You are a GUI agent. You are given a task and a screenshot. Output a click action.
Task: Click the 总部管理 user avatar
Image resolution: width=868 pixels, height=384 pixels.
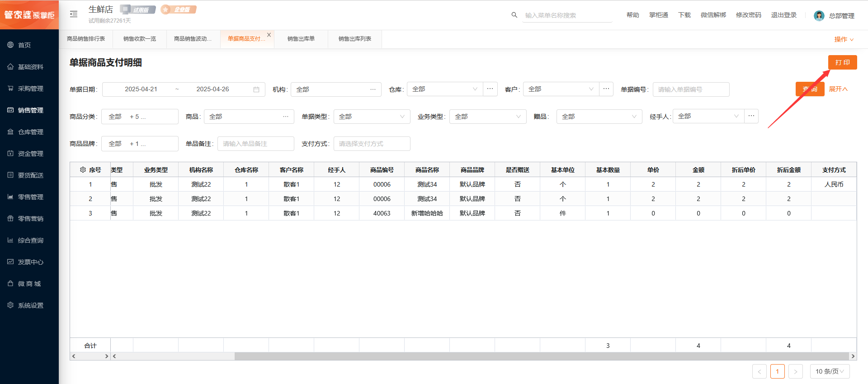pyautogui.click(x=819, y=16)
